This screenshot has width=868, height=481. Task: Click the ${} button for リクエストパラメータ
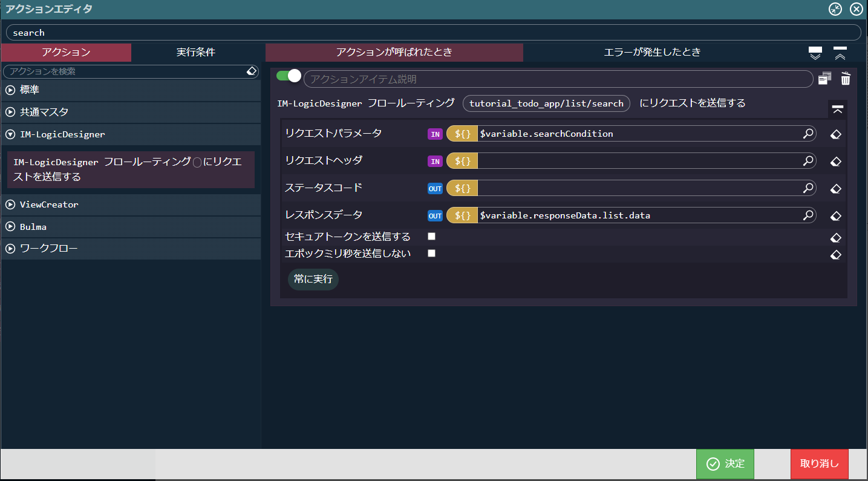coord(463,134)
